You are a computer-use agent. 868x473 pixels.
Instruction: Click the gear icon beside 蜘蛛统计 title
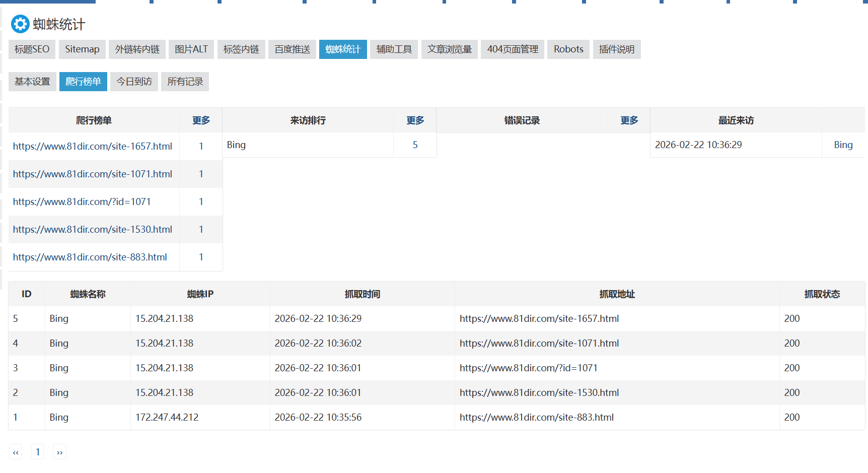[20, 24]
